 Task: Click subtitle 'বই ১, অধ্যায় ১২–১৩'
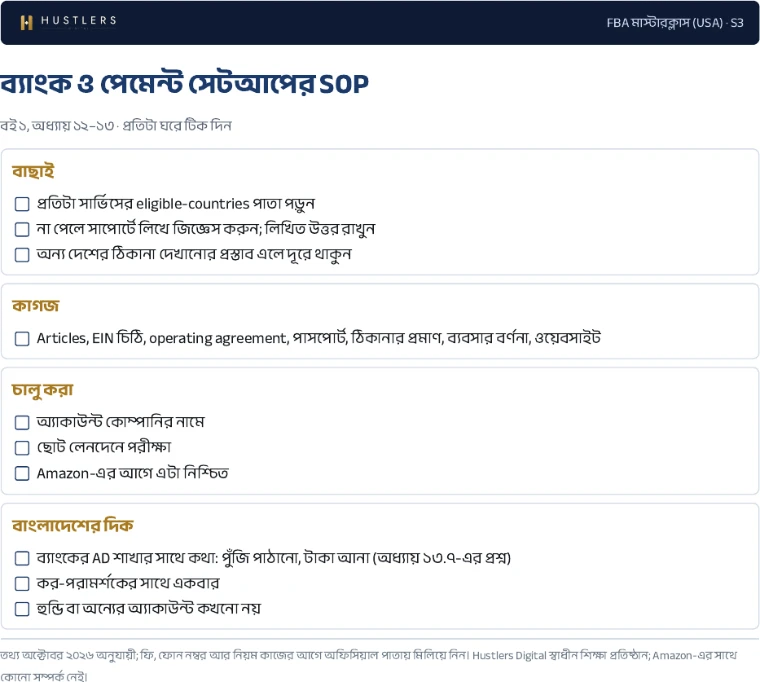click(x=57, y=126)
